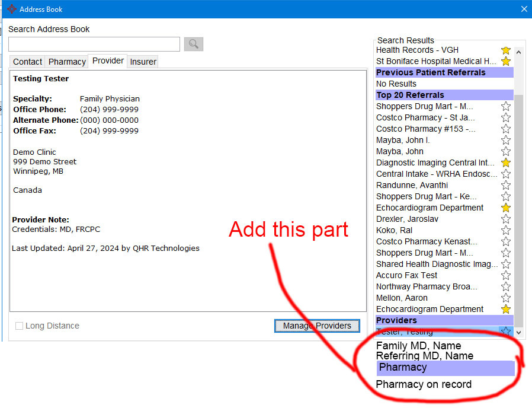
Task: Toggle star beside Drexler, Jaroslav
Action: tap(505, 219)
